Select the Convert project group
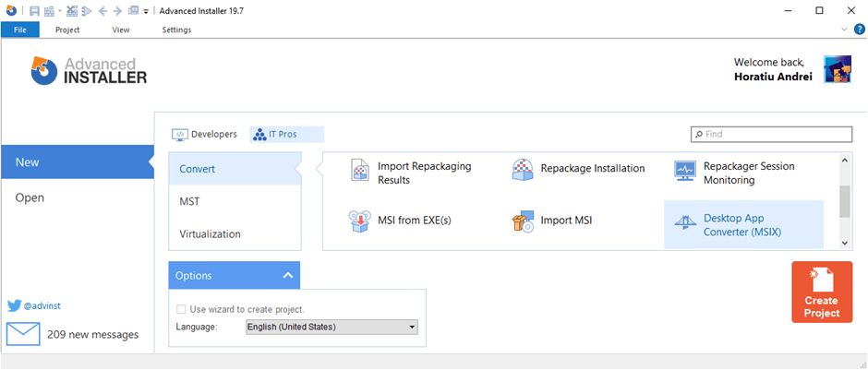This screenshot has width=868, height=370. pos(235,169)
